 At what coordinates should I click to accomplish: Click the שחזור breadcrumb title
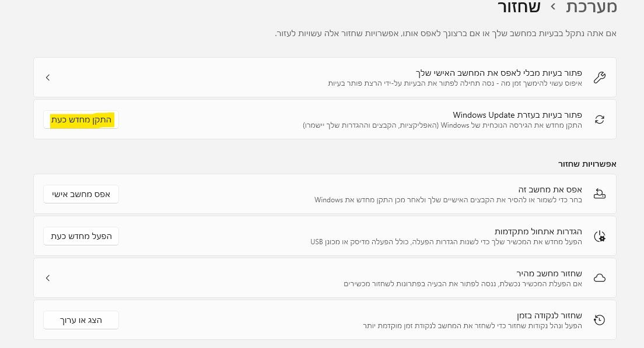click(x=519, y=7)
